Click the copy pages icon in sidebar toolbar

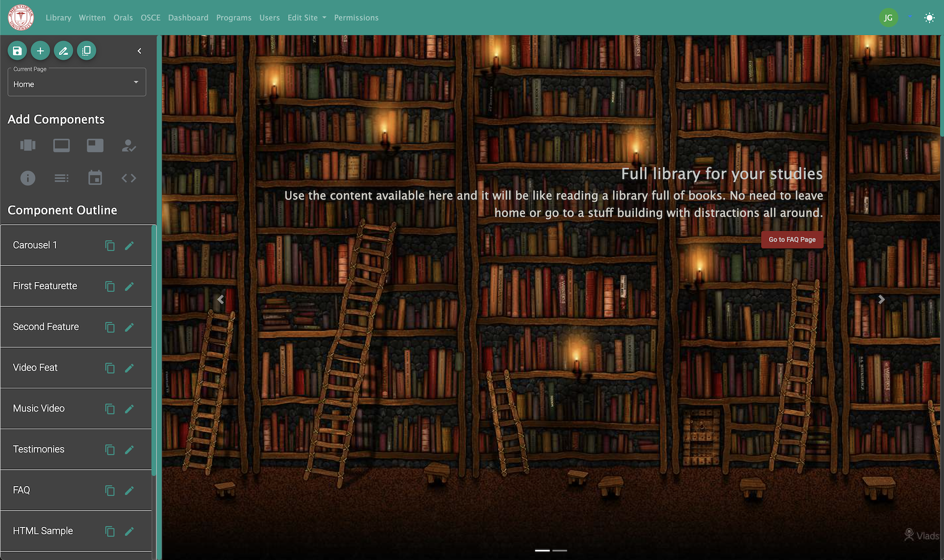87,51
